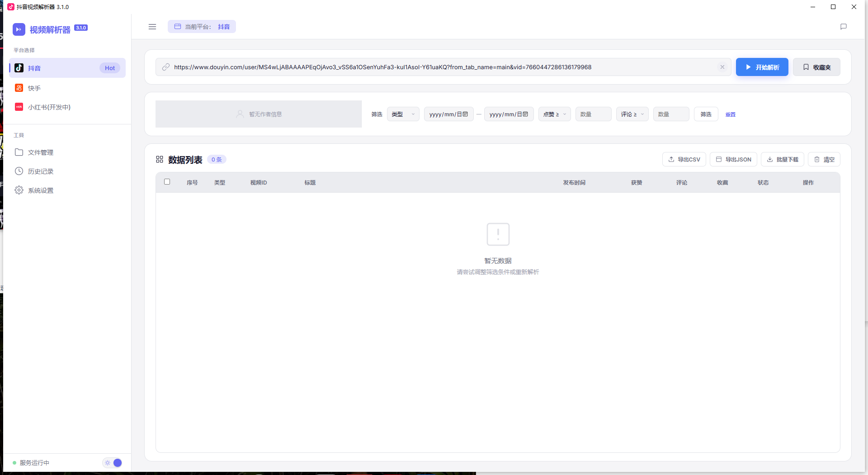This screenshot has height=475, width=868.
Task: Toggle the sidebar with the hamburger menu icon
Action: [152, 27]
